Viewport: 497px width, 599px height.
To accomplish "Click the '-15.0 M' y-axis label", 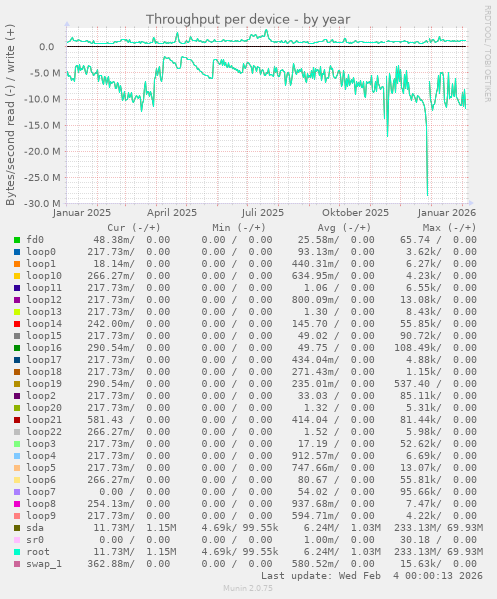I will click(42, 125).
